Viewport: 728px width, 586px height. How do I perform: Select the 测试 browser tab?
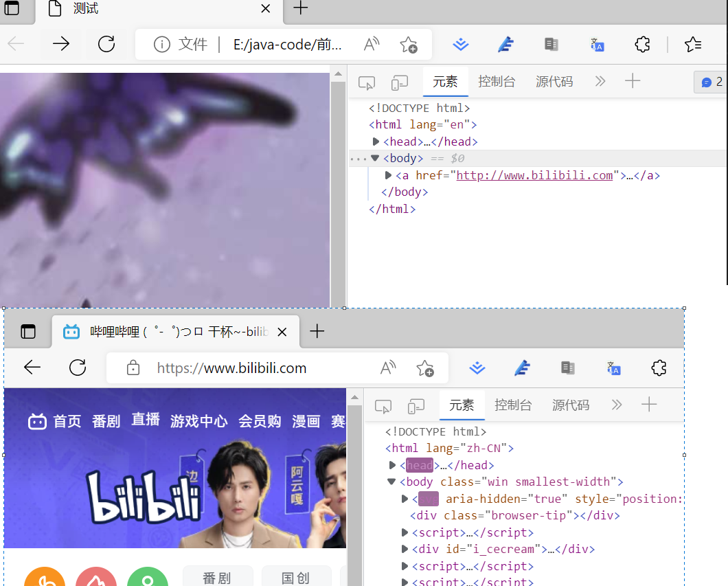coord(159,10)
